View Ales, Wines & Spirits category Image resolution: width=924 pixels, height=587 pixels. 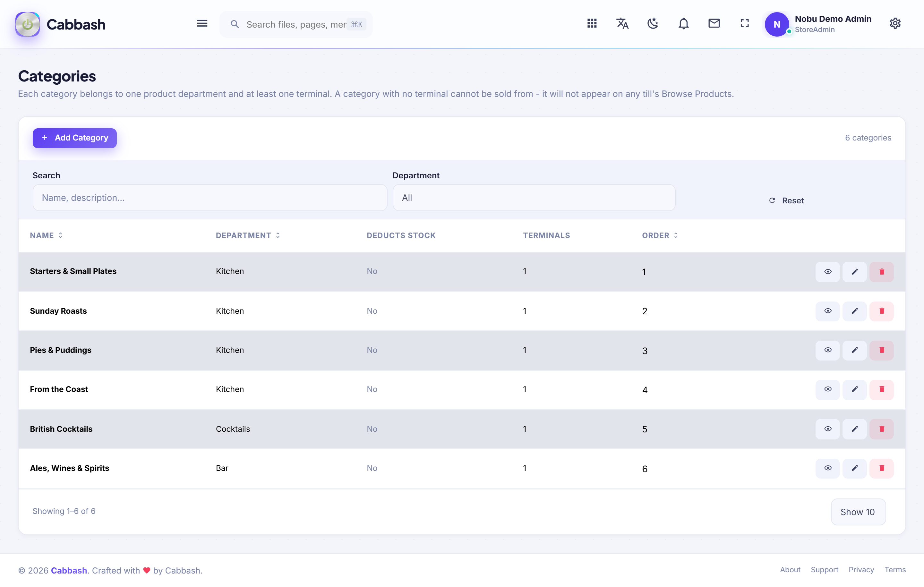tap(828, 468)
